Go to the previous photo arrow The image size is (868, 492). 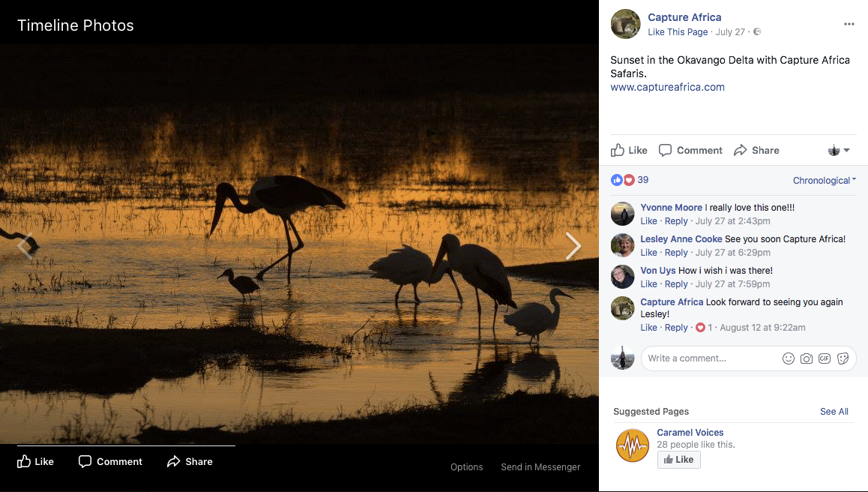coord(25,246)
